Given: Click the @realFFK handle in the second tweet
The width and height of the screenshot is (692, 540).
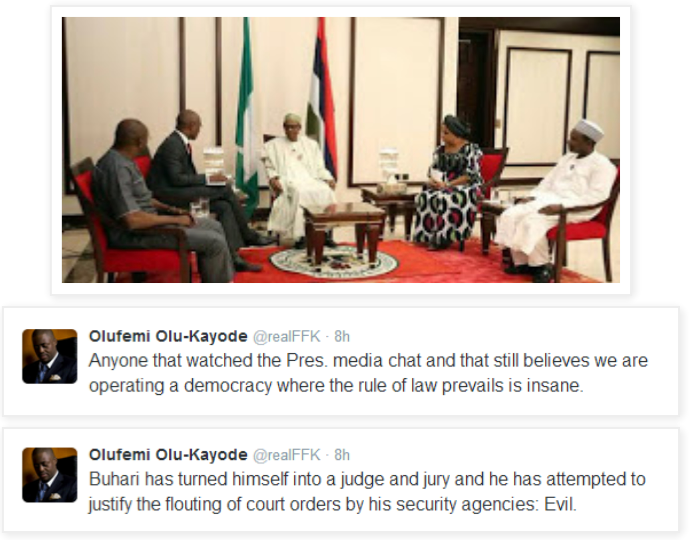Looking at the screenshot, I should pyautogui.click(x=286, y=455).
